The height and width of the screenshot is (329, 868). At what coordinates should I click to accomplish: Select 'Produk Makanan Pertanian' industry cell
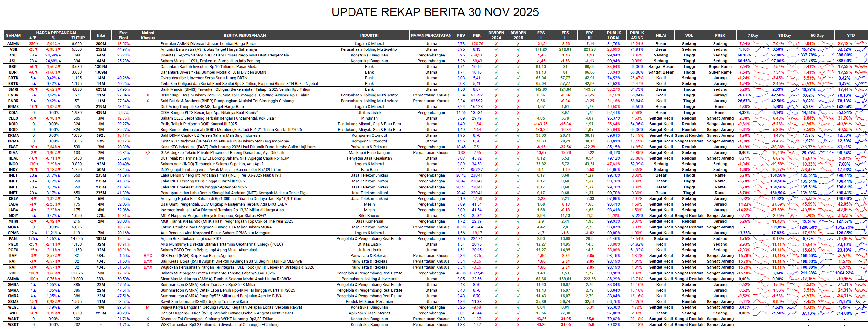(x=369, y=302)
